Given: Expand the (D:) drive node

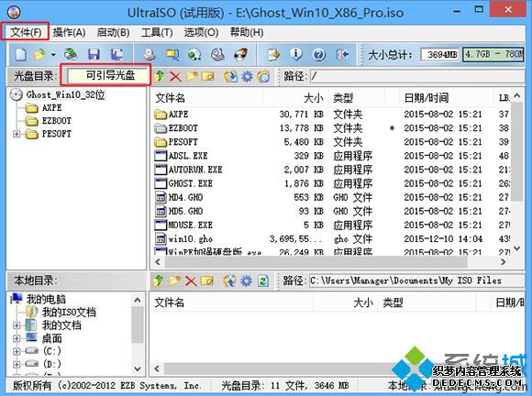Looking at the screenshot, I should click(x=16, y=364).
